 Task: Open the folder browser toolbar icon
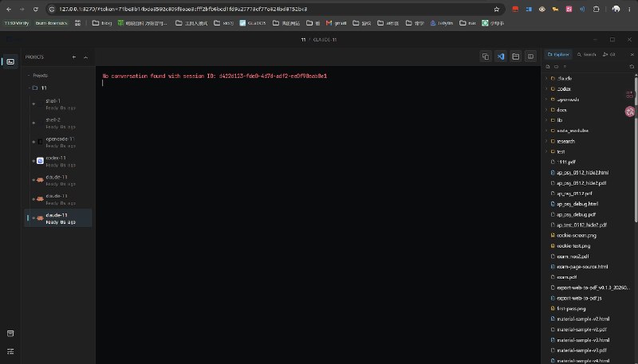tap(515, 57)
